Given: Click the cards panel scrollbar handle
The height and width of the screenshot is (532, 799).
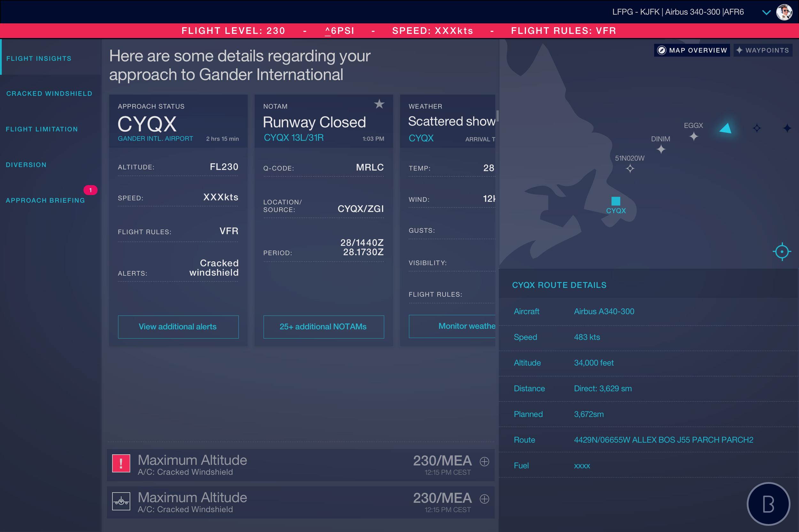Looking at the screenshot, I should (497, 116).
